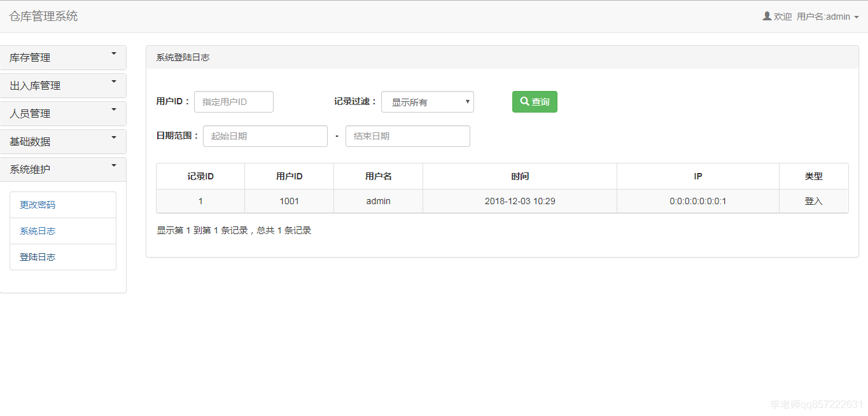Select the admin row in the log table
The width and height of the screenshot is (868, 416).
coord(378,200)
